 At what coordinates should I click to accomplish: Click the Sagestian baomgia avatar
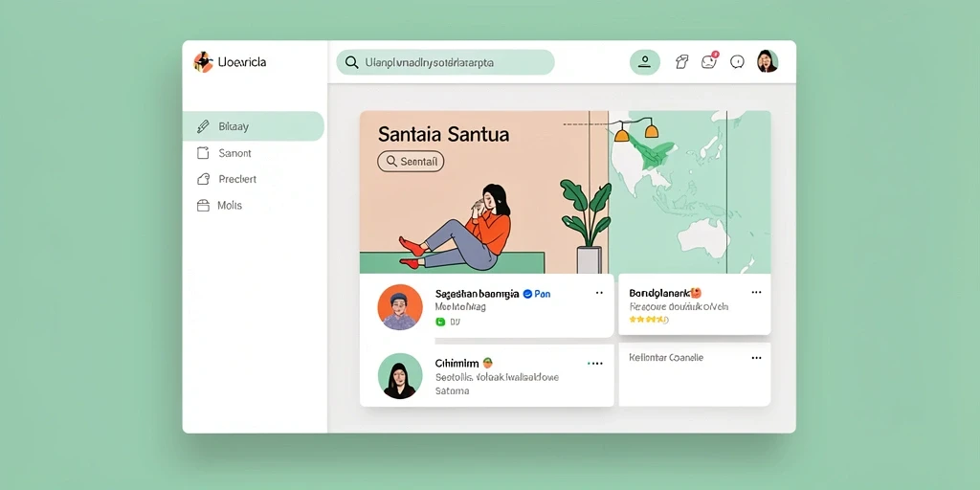(x=400, y=307)
